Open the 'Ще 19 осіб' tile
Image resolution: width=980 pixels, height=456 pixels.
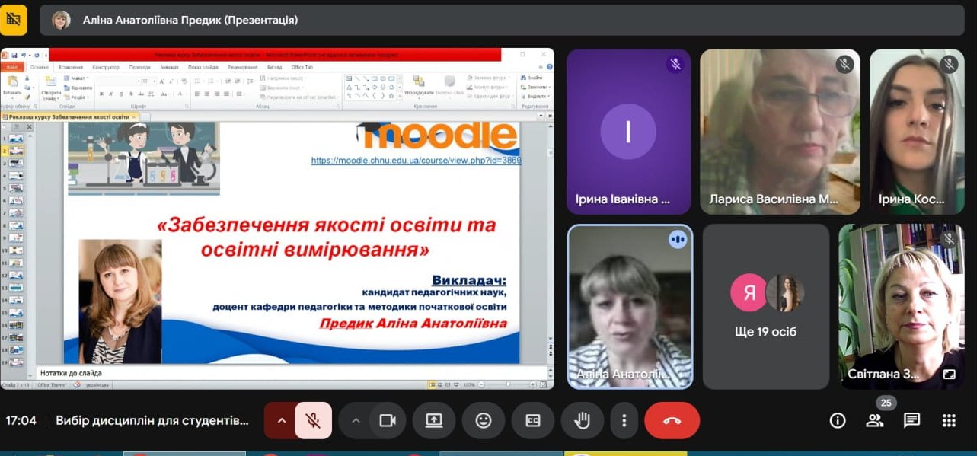click(765, 307)
